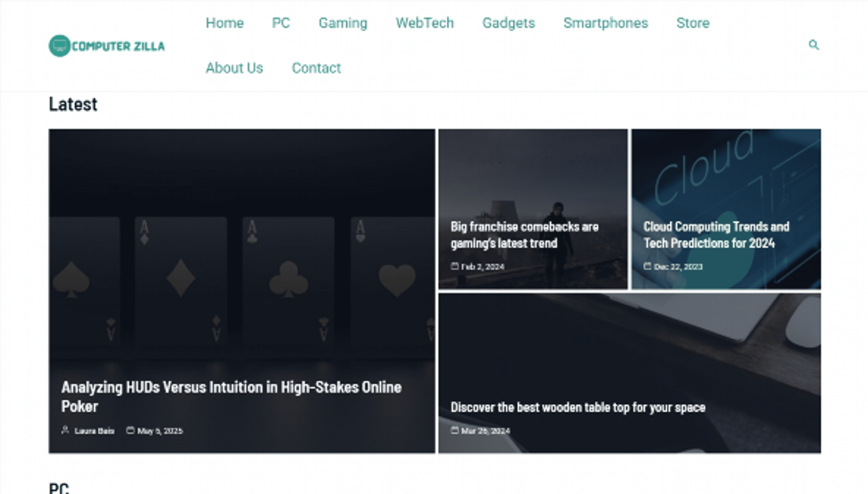
Task: Click calendar icon next to May 5, 2025
Action: (130, 430)
